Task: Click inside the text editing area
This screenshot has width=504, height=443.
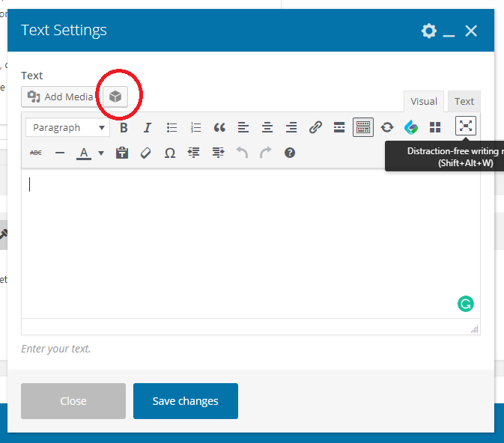Action: (251, 243)
